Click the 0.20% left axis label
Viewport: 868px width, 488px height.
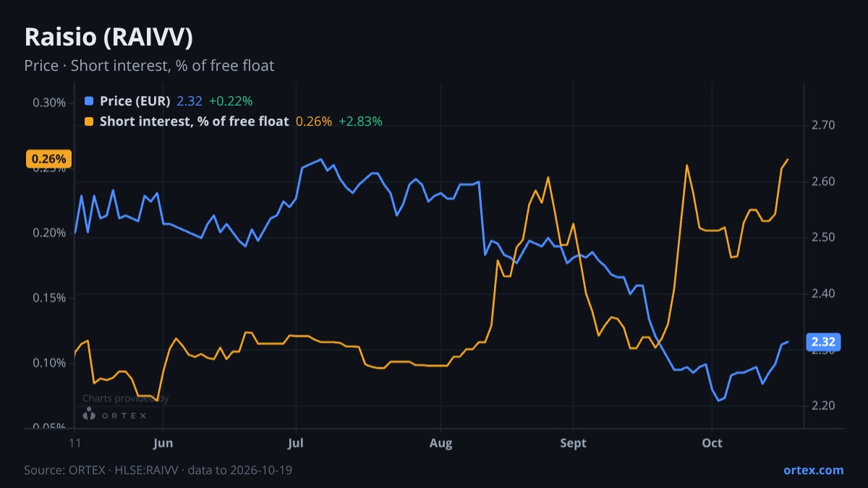coord(49,232)
